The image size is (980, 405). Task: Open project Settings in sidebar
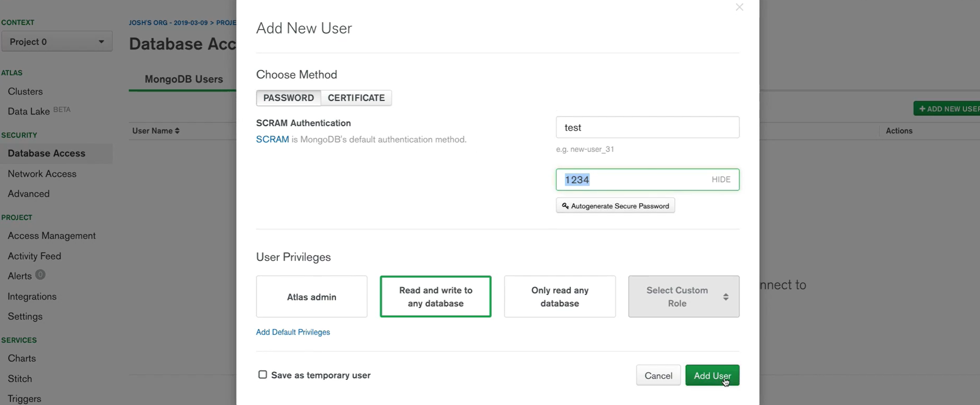[x=25, y=317]
